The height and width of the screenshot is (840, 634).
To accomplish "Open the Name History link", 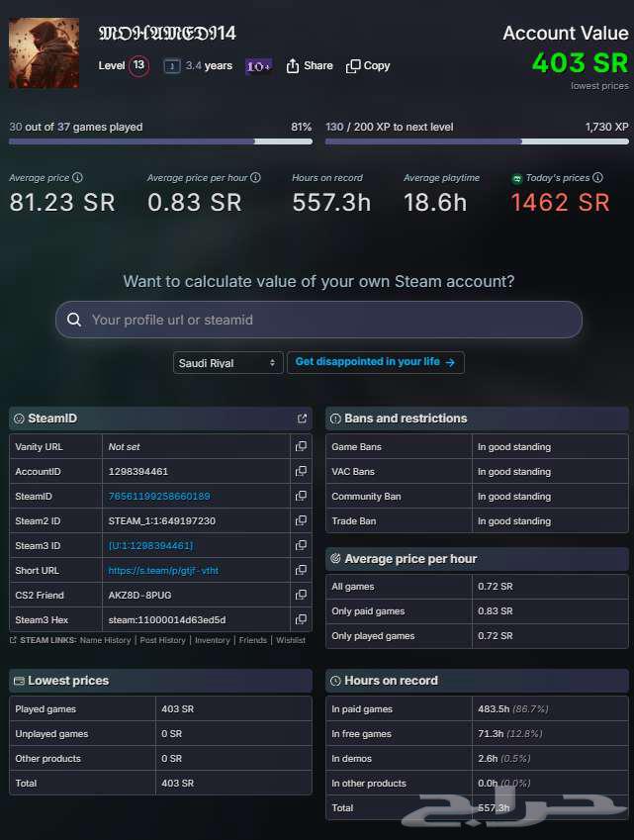I will tap(105, 640).
